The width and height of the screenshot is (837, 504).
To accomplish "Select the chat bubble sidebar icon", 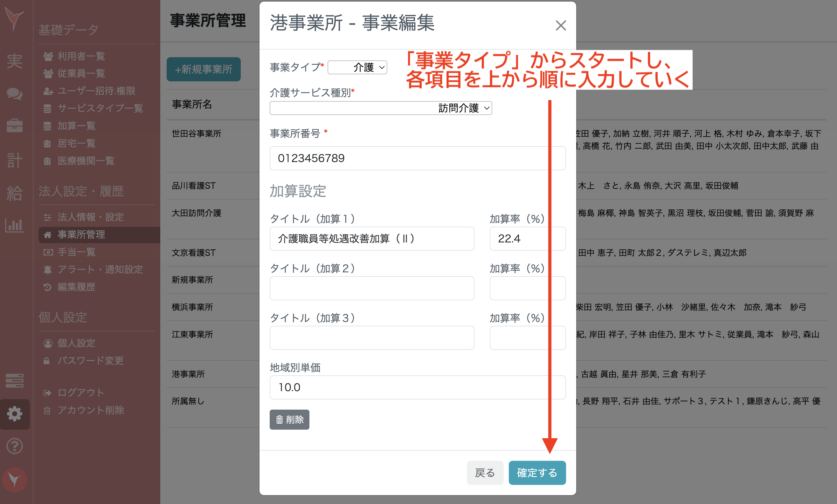I will 15,94.
